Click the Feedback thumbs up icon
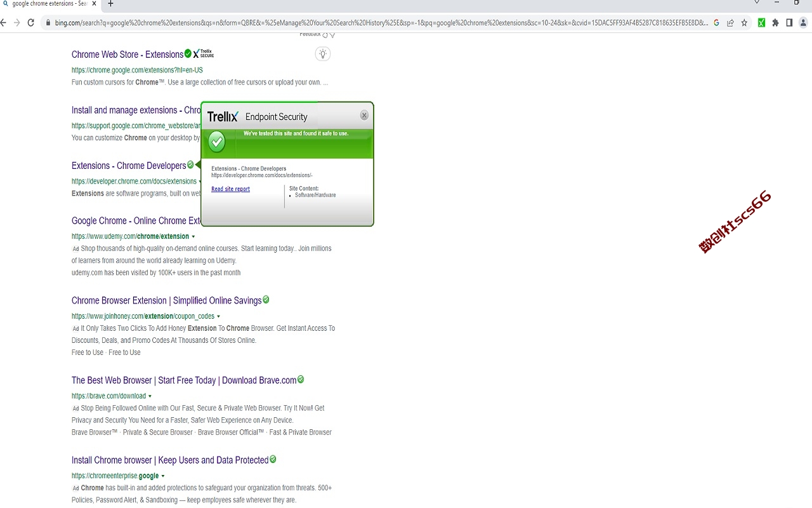812x508 pixels. [325, 35]
